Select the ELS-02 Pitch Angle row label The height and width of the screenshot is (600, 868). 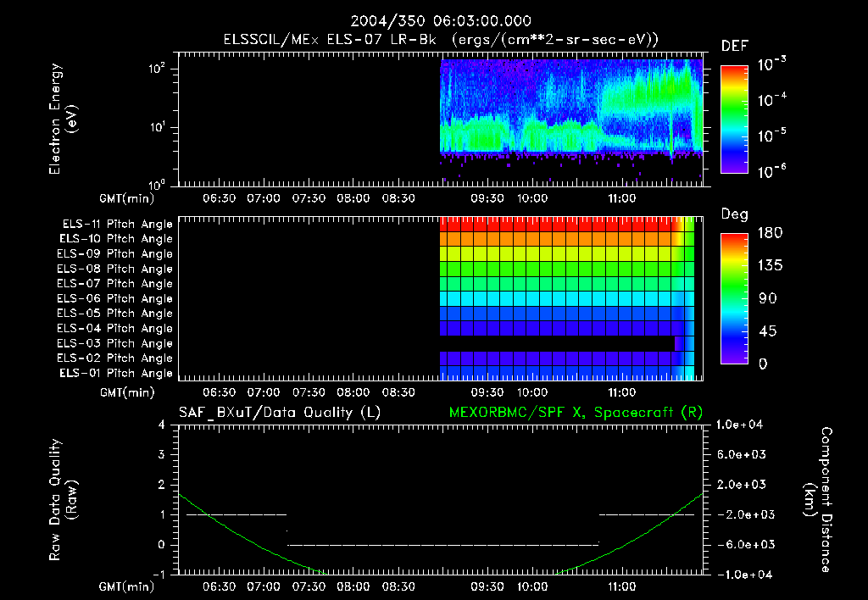click(115, 358)
